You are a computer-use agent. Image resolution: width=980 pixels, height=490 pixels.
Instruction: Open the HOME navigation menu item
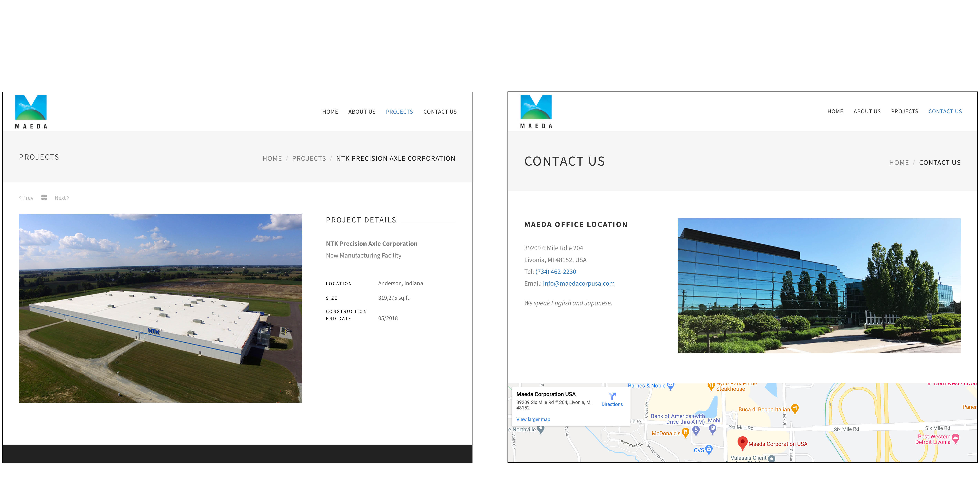pos(330,112)
